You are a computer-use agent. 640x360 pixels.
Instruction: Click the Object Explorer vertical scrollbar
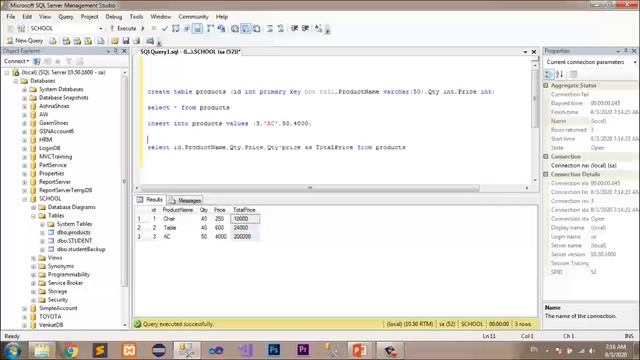pyautogui.click(x=124, y=182)
